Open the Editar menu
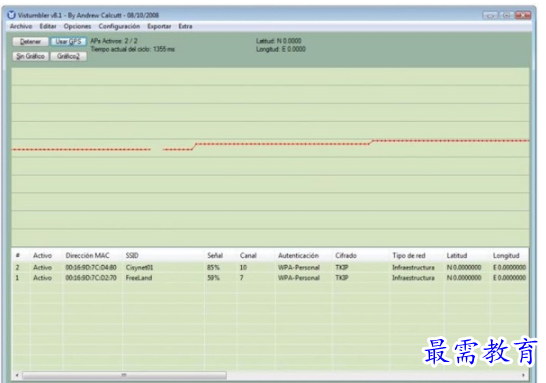546x383 pixels. coord(48,26)
